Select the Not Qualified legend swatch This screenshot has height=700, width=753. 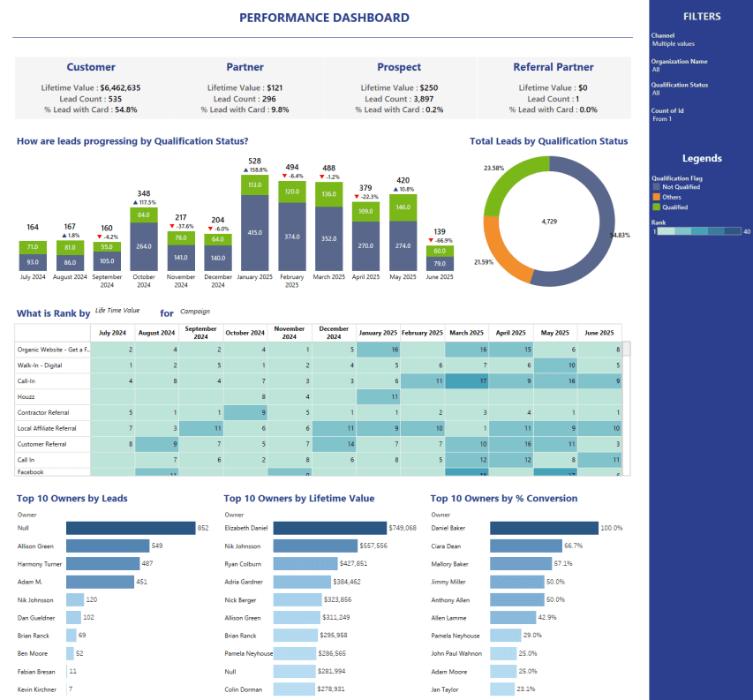[656, 187]
